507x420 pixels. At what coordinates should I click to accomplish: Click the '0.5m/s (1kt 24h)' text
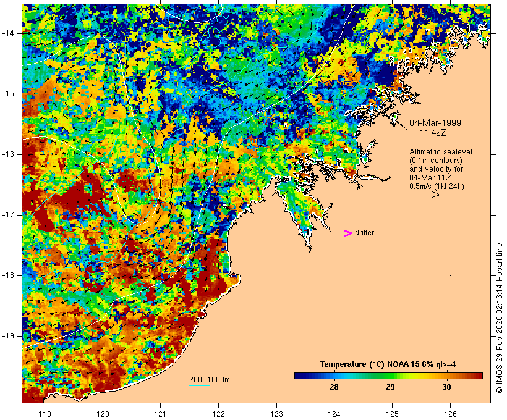[437, 187]
